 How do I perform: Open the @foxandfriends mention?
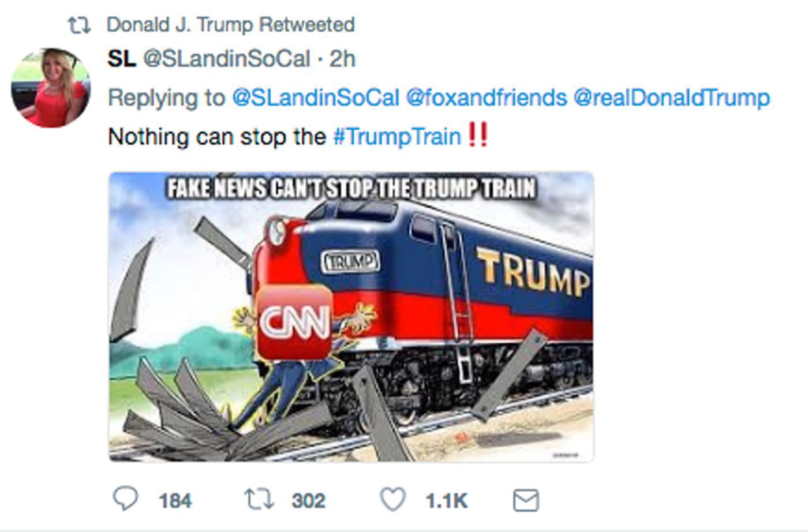(x=487, y=98)
